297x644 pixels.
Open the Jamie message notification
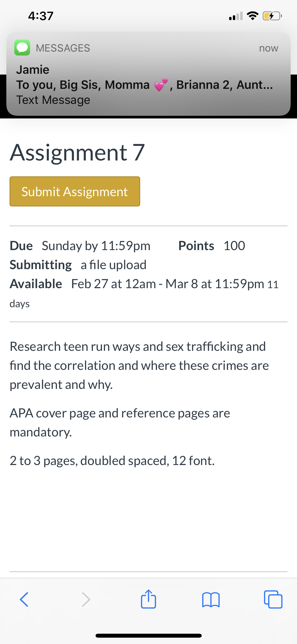point(148,74)
